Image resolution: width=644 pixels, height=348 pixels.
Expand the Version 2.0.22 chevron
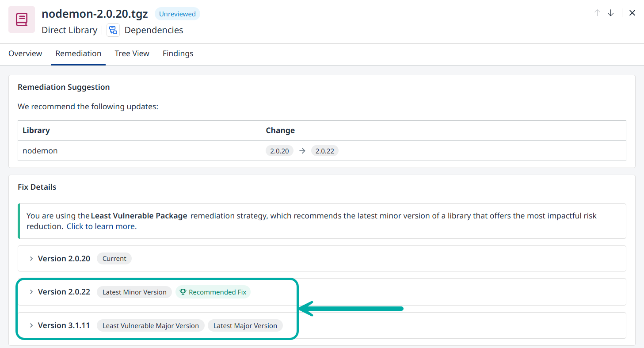click(31, 292)
